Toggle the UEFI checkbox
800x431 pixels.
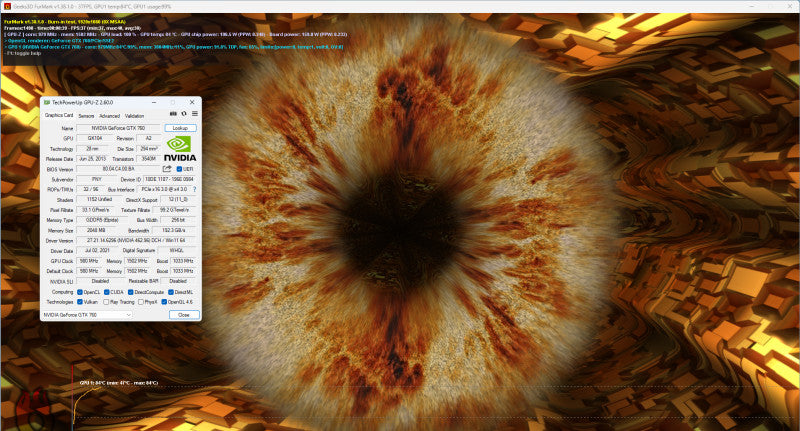click(x=179, y=169)
